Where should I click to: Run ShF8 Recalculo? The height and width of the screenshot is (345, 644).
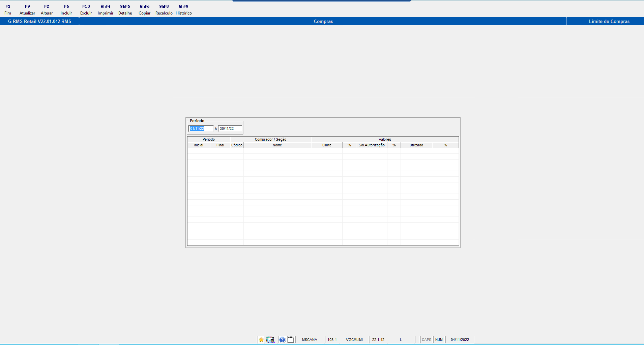pyautogui.click(x=164, y=10)
